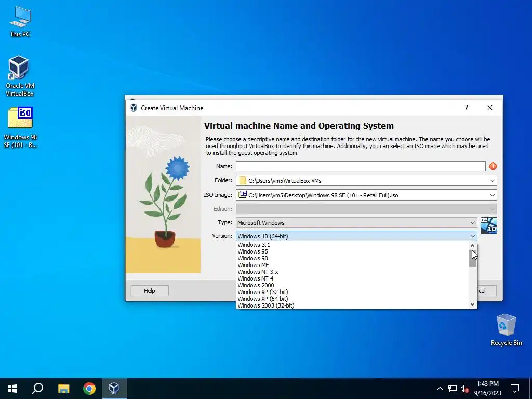The height and width of the screenshot is (399, 532).
Task: Click the partially hidden Cancel button
Action: (487, 291)
